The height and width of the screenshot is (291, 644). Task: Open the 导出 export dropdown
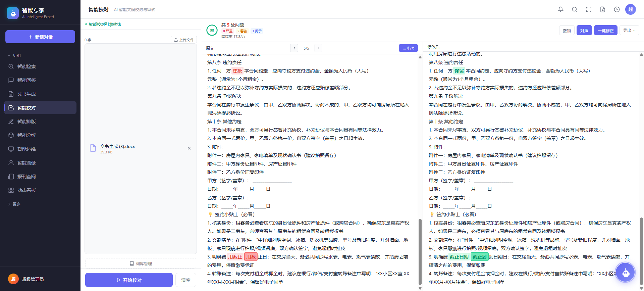click(x=629, y=31)
